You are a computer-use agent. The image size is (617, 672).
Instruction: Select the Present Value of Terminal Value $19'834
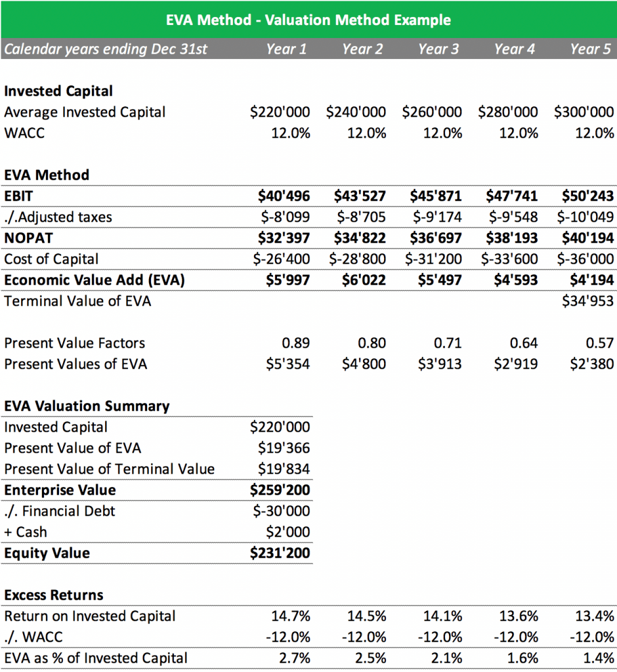(284, 469)
